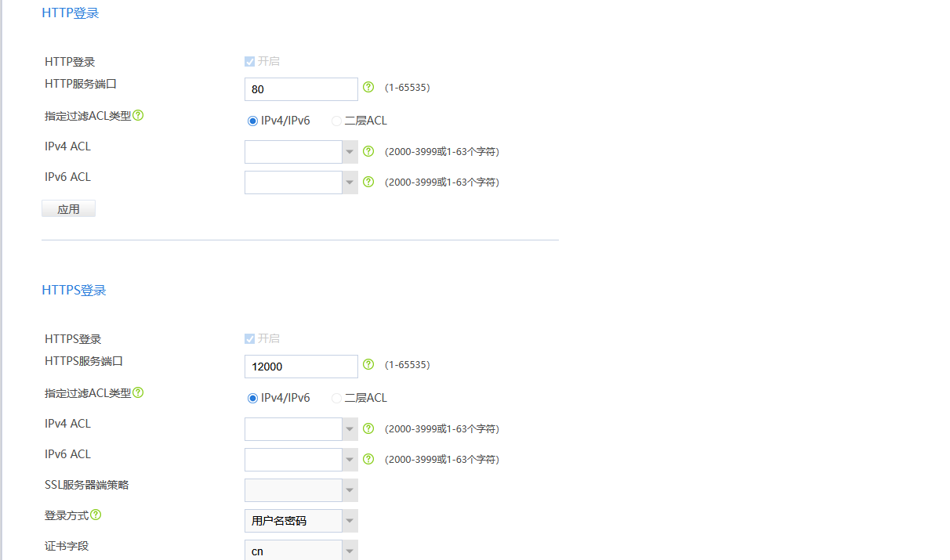950x560 pixels.
Task: Open the HTTP IPv4 ACL dropdown
Action: 350,152
